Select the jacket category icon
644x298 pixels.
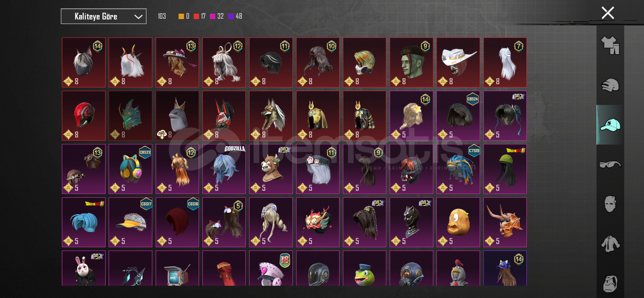[610, 244]
